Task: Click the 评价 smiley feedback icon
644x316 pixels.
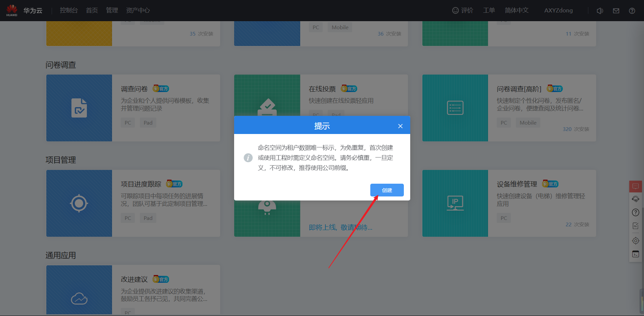Action: 455,10
